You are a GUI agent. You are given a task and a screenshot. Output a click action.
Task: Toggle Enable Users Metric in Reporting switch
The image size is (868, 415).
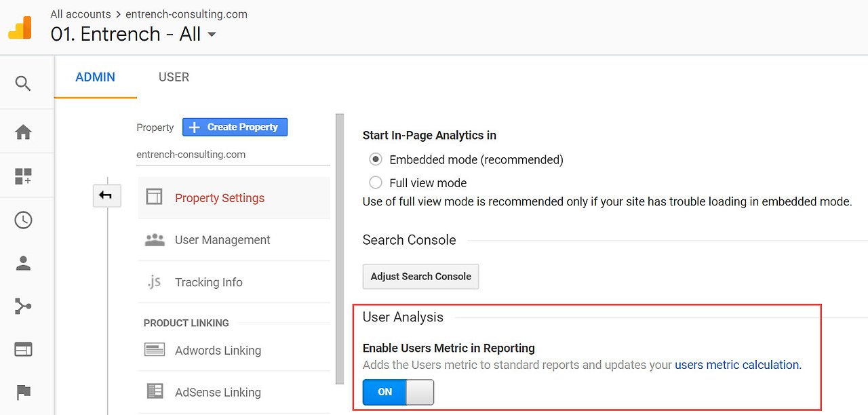coord(398,392)
